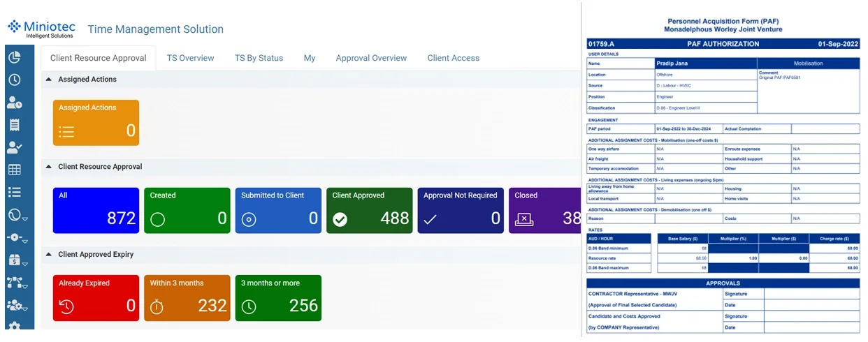
Task: Collapse the Assigned Actions section
Action: (x=49, y=80)
